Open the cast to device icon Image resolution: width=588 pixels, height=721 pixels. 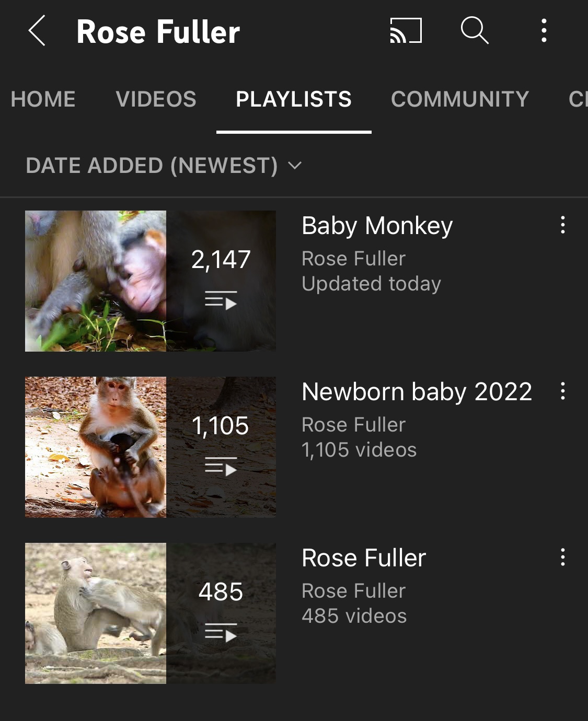point(406,31)
